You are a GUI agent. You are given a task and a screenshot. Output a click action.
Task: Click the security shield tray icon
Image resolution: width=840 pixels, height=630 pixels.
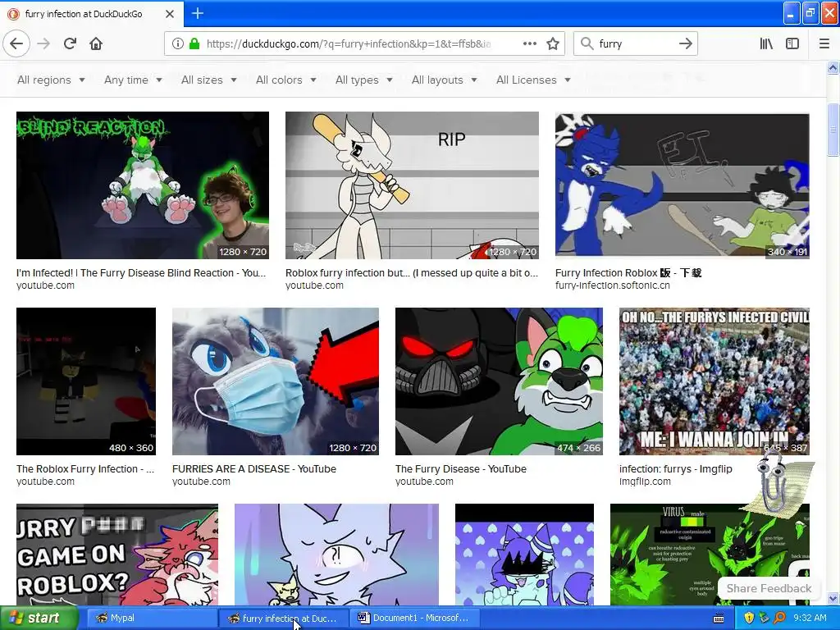pos(749,618)
